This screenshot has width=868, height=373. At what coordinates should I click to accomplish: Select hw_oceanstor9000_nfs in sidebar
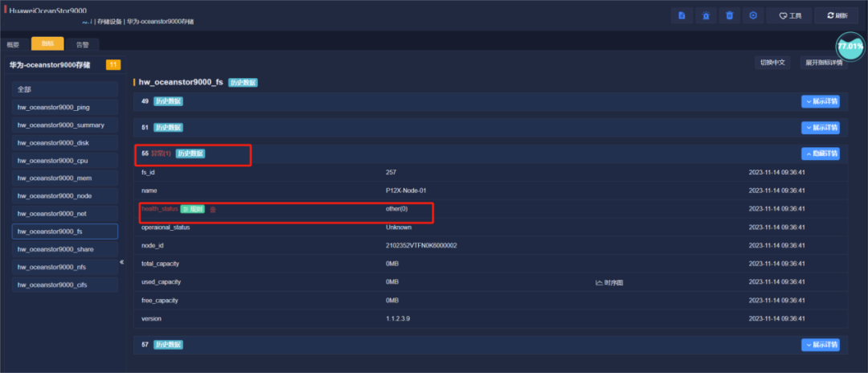(65, 267)
